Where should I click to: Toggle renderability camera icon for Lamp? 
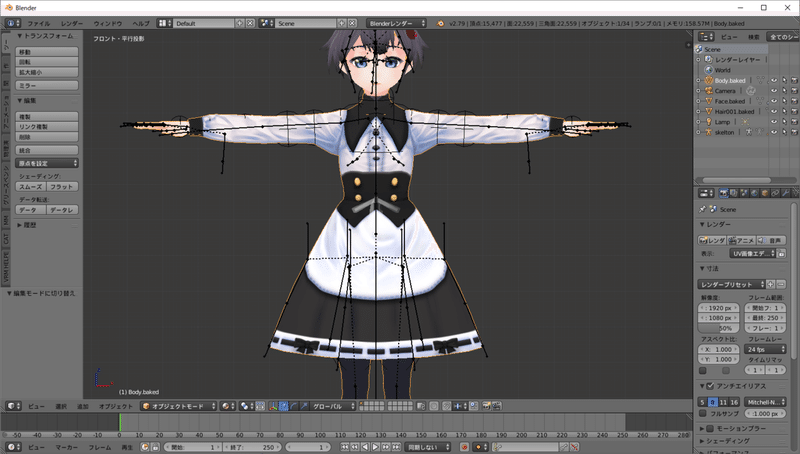tap(794, 122)
